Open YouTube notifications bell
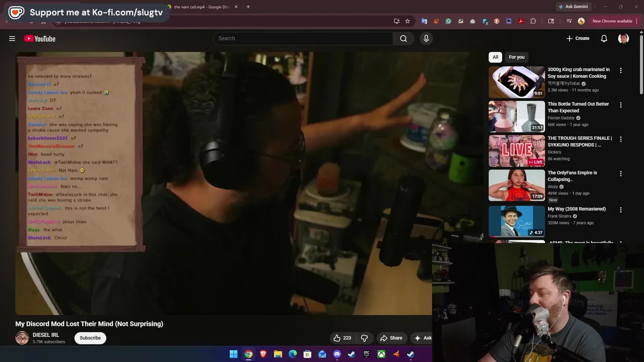644x362 pixels. 604,38
